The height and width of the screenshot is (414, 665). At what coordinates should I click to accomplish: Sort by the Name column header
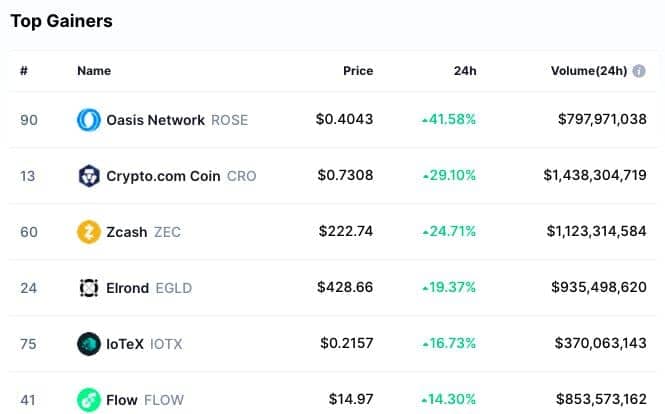[x=94, y=71]
